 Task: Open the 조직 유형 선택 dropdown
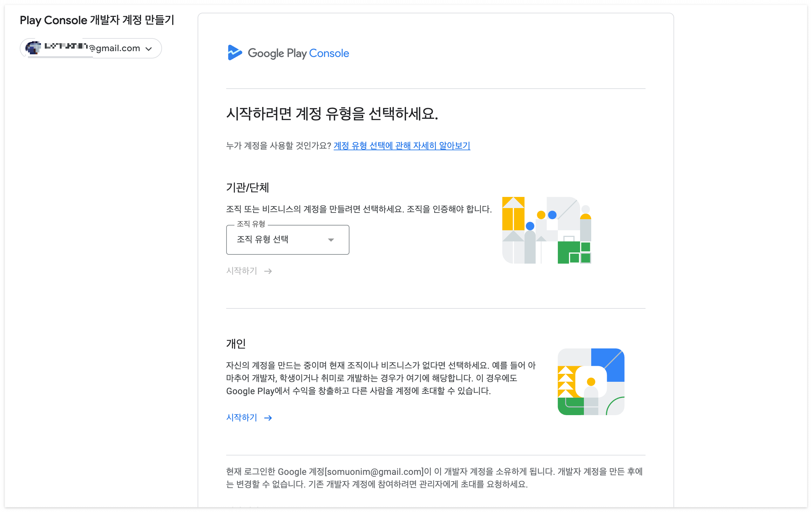(287, 240)
